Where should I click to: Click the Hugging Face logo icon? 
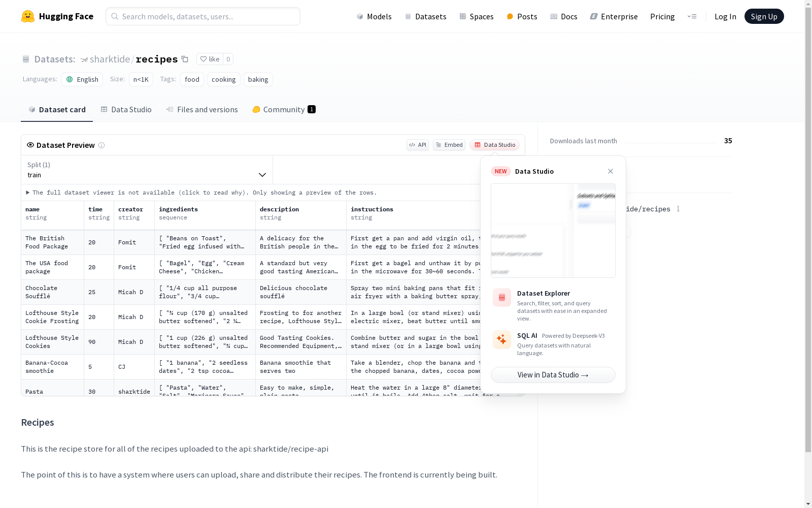pyautogui.click(x=28, y=16)
